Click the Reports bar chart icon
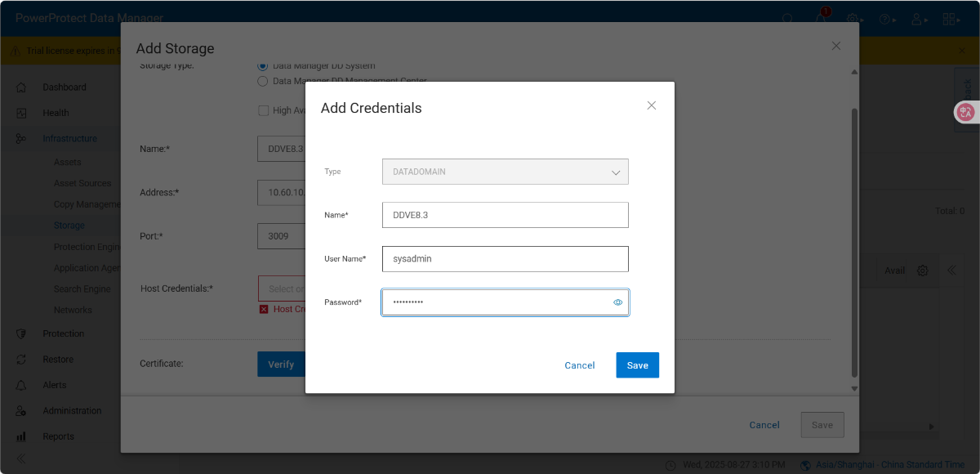The image size is (980, 474). point(21,436)
